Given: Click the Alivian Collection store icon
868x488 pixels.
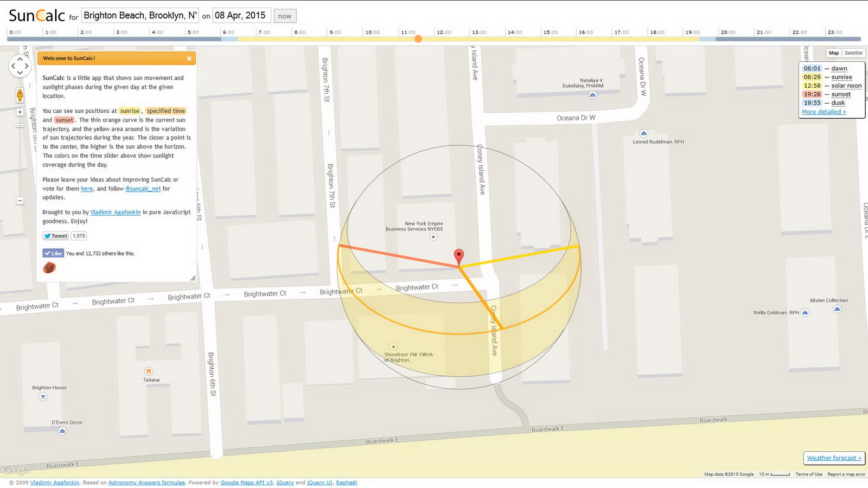Looking at the screenshot, I should (837, 309).
